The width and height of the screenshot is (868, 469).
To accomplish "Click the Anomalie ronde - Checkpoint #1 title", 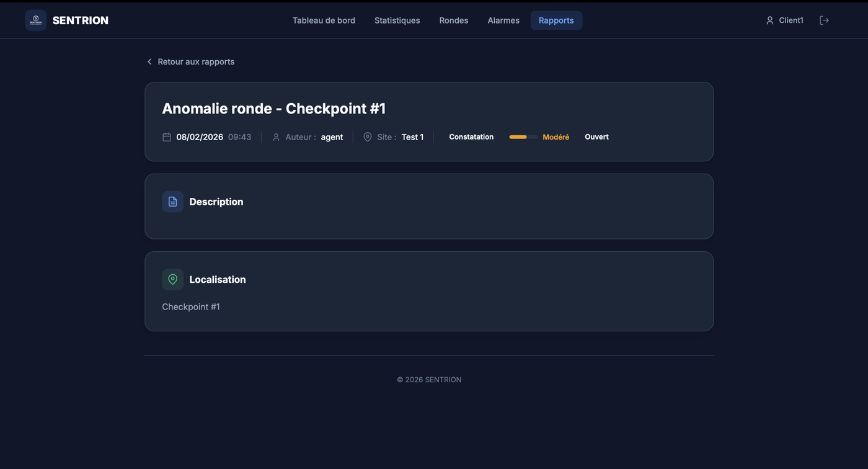I will click(x=274, y=109).
